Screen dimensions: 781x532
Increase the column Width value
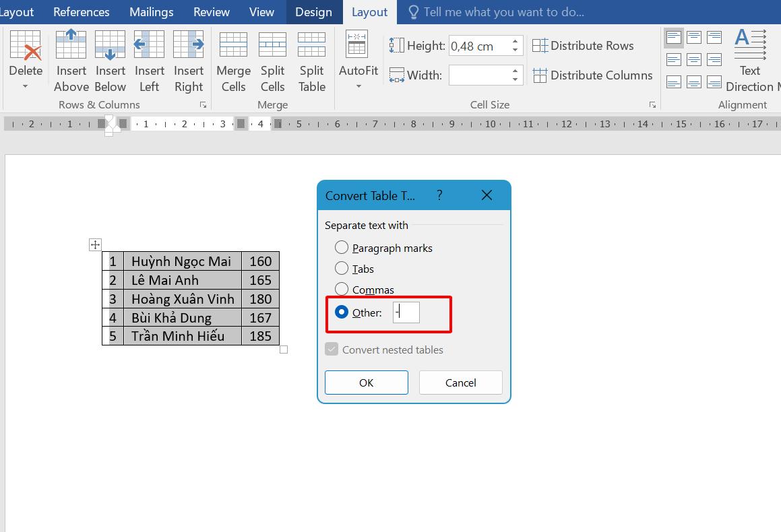[x=515, y=71]
